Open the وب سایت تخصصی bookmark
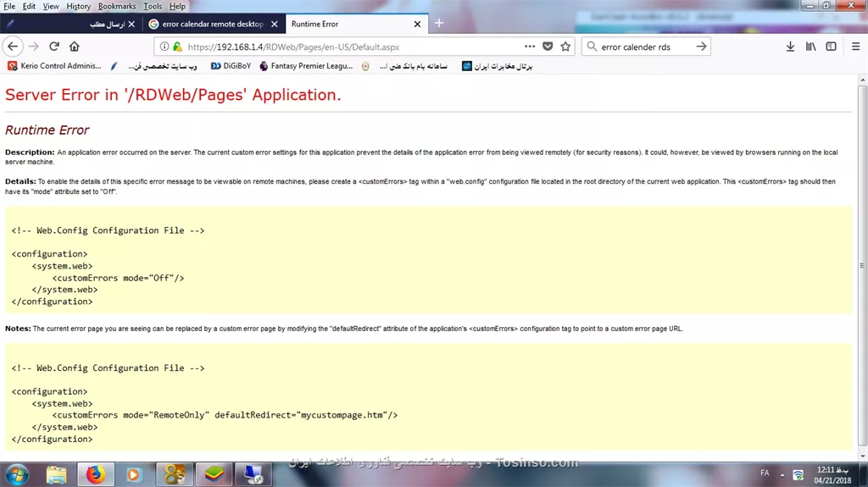Screen dimensions: 868x487 pos(154,66)
